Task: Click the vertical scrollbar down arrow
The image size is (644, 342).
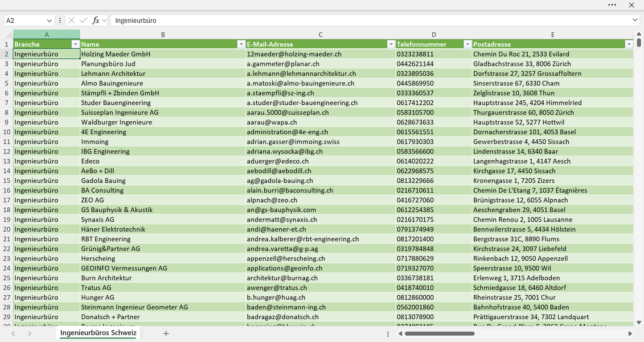Action: 639,322
